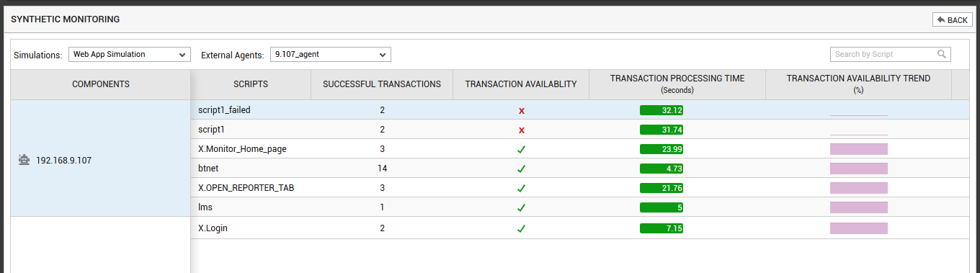The width and height of the screenshot is (980, 273).
Task: Click the TRANSACTION PROCESSING TIME header
Action: click(677, 84)
